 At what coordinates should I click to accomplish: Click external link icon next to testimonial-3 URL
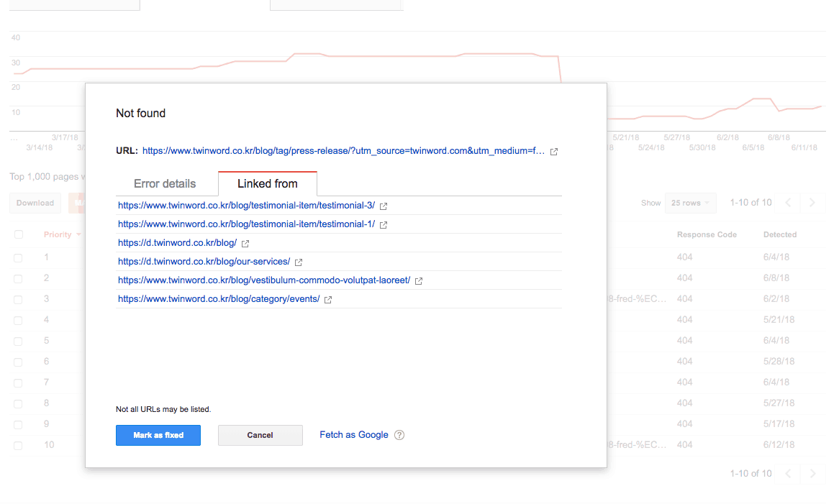384,206
